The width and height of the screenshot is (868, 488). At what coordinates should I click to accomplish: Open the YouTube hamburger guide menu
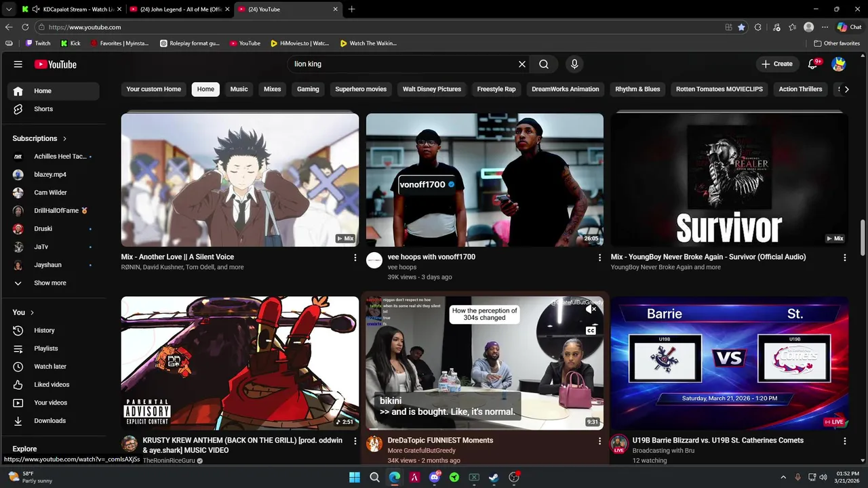tap(18, 64)
